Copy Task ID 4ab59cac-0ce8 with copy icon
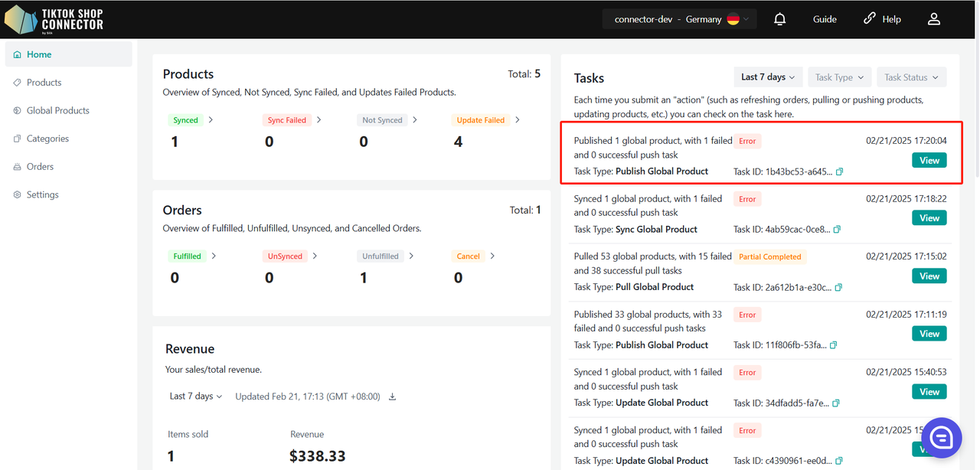Screen dimensions: 980x470 click(x=837, y=230)
